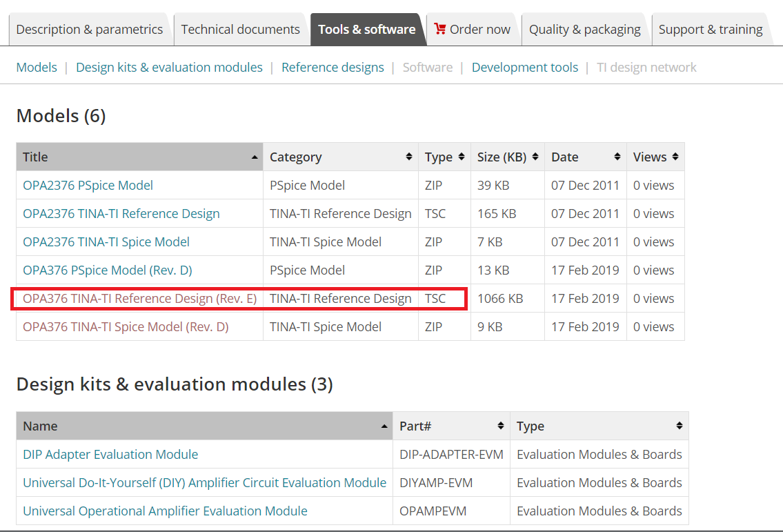Sort Models table by Type arrows

pos(462,157)
